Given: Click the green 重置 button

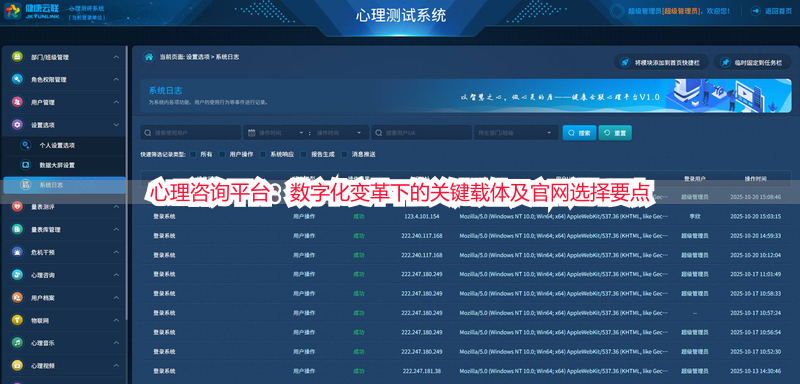Looking at the screenshot, I should click(615, 133).
